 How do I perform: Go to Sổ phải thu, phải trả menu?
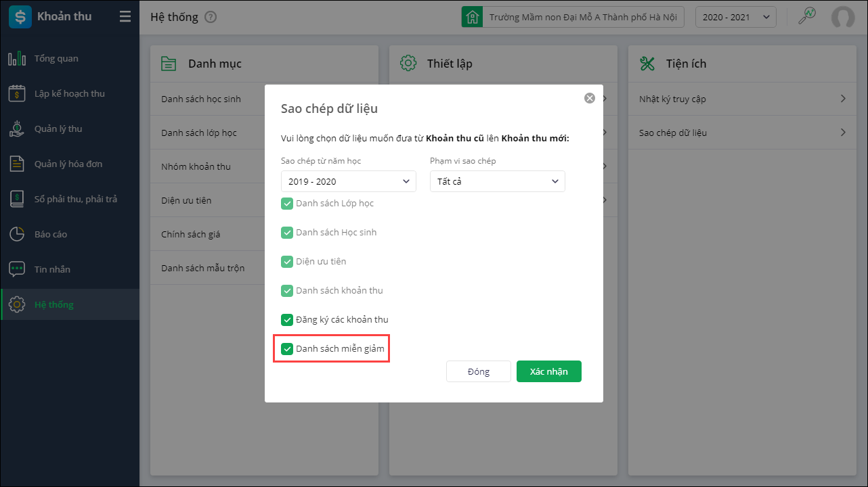pos(75,199)
